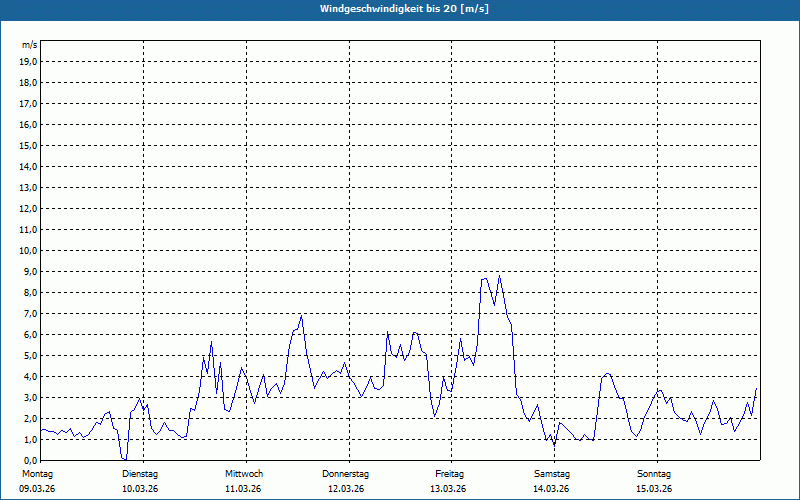Select the 15.03.26 date label
The width and height of the screenshot is (800, 500).
(x=654, y=489)
